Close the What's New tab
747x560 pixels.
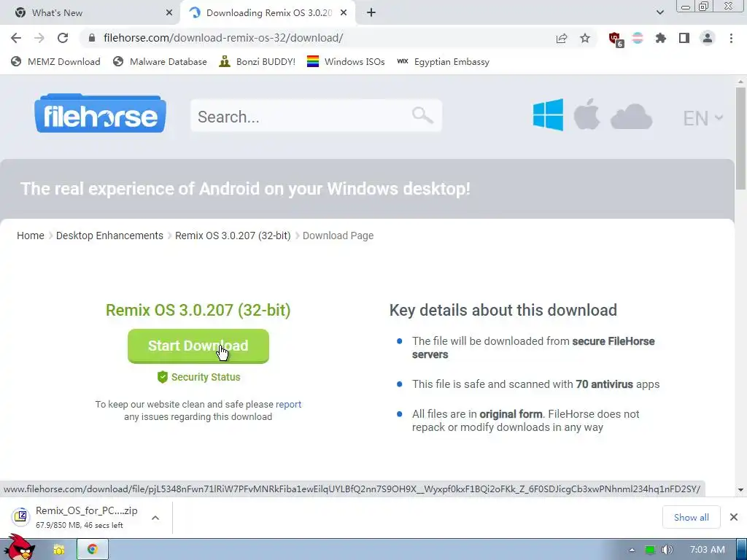169,13
